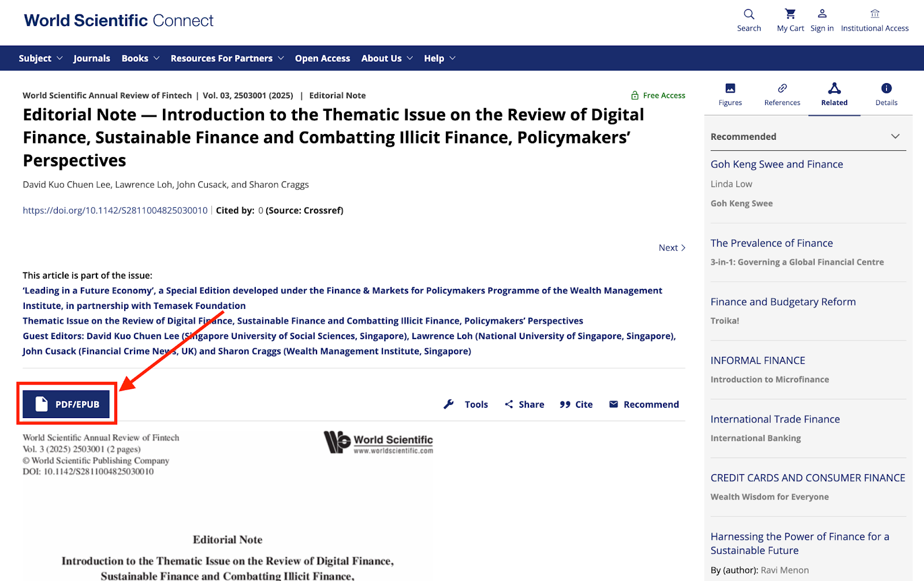Open the Journals menu item
Screen dimensions: 924x581
pyautogui.click(x=92, y=58)
